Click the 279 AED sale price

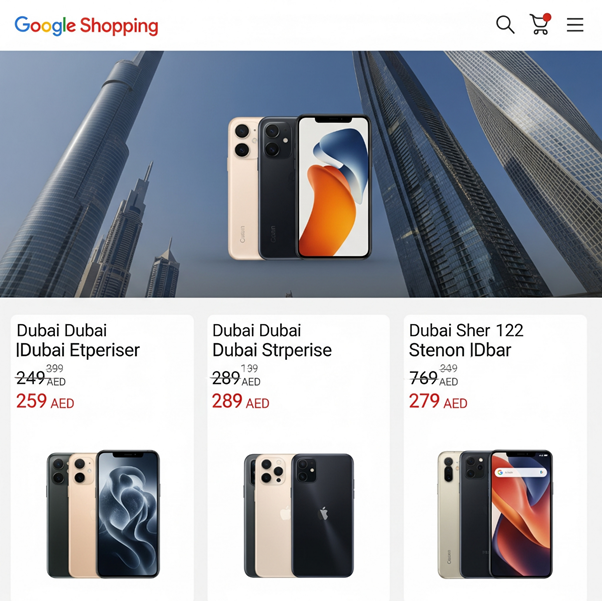tap(438, 401)
